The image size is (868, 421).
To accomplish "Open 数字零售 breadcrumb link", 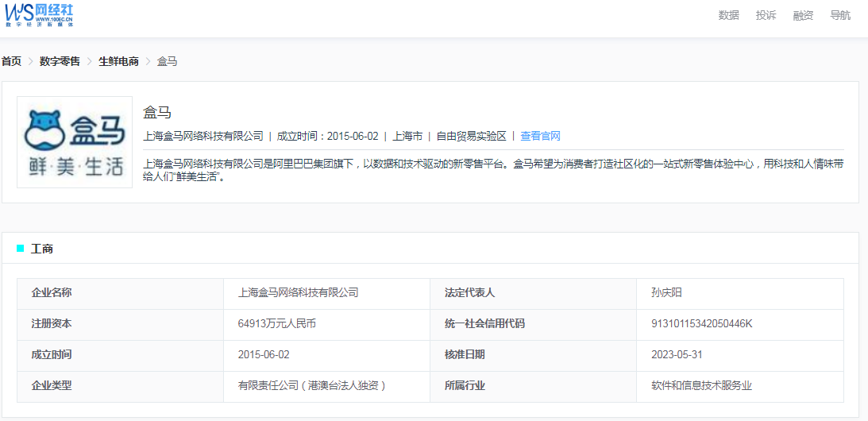I will [60, 61].
